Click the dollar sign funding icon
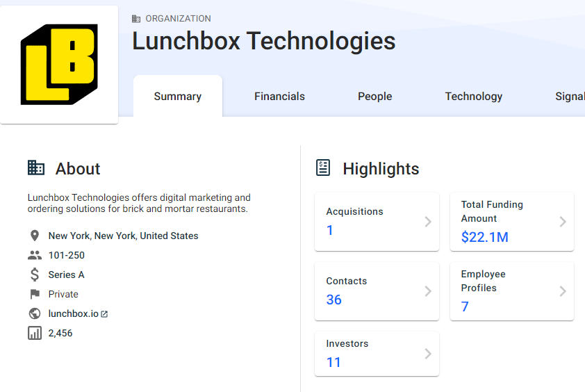The width and height of the screenshot is (585, 392). pyautogui.click(x=34, y=275)
